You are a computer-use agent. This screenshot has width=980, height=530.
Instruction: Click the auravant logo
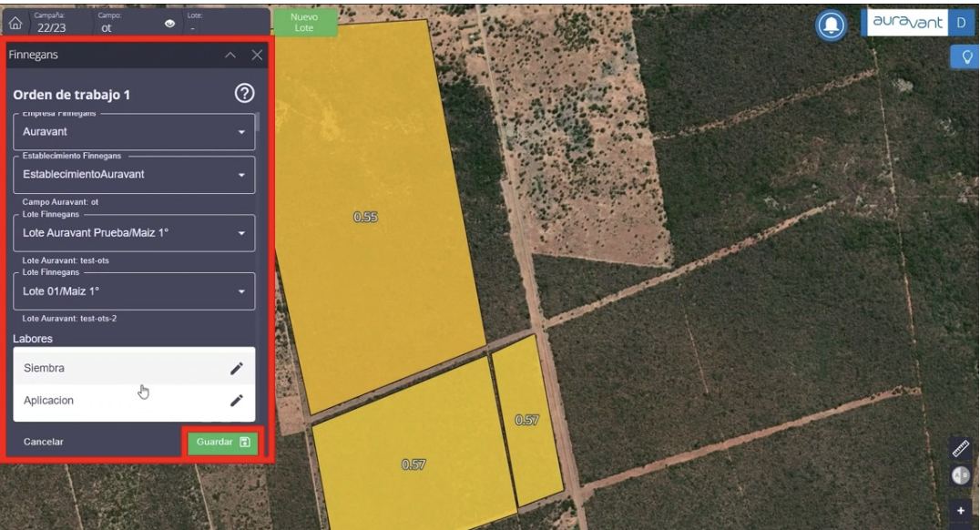coord(907,23)
